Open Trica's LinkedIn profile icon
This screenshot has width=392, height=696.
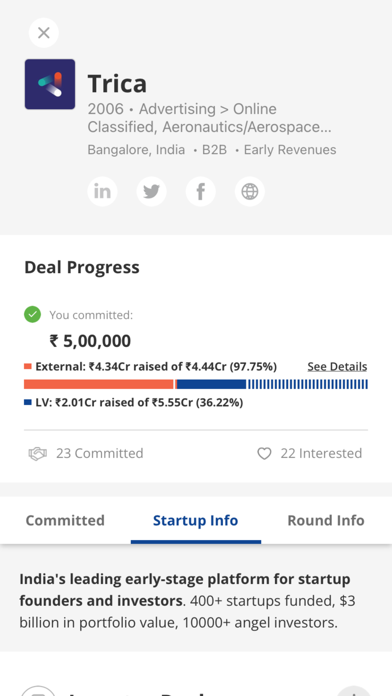pos(103,192)
